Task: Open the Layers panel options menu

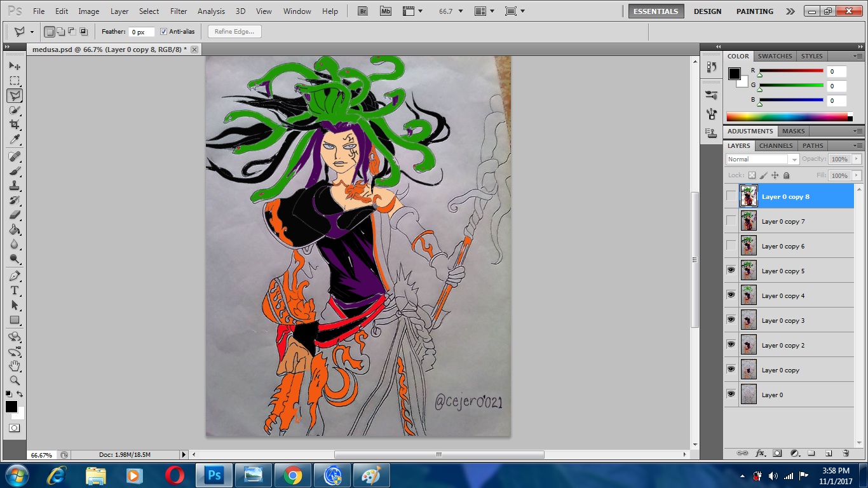Action: (858, 146)
